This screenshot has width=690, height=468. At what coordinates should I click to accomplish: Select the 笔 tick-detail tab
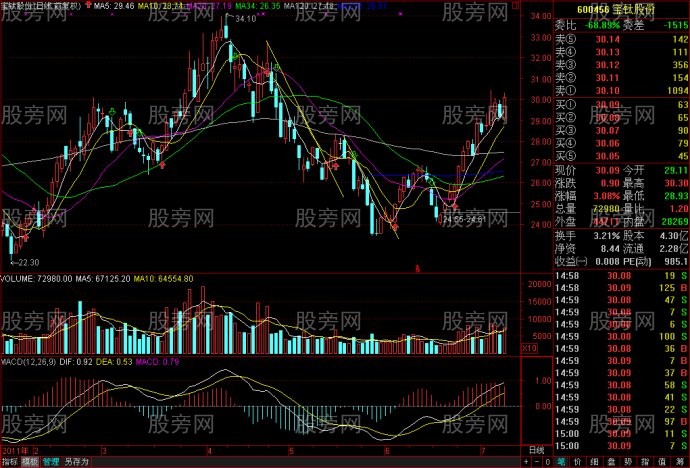562,462
